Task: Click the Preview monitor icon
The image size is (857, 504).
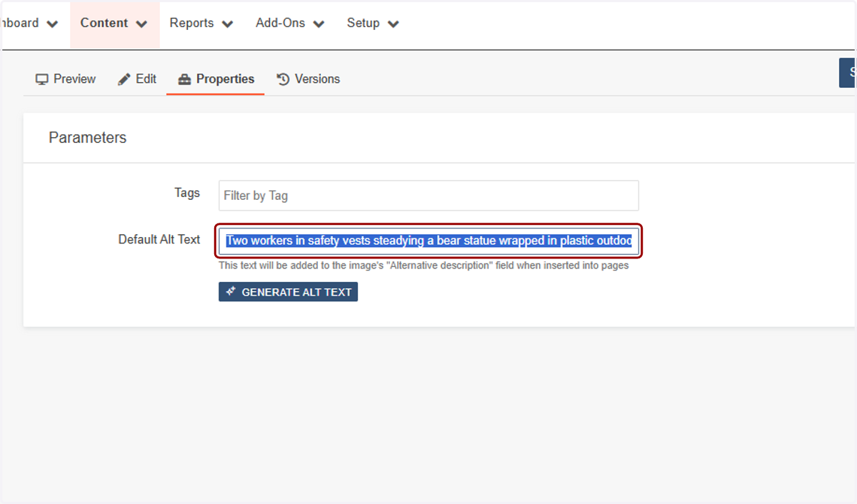Action: [x=42, y=79]
